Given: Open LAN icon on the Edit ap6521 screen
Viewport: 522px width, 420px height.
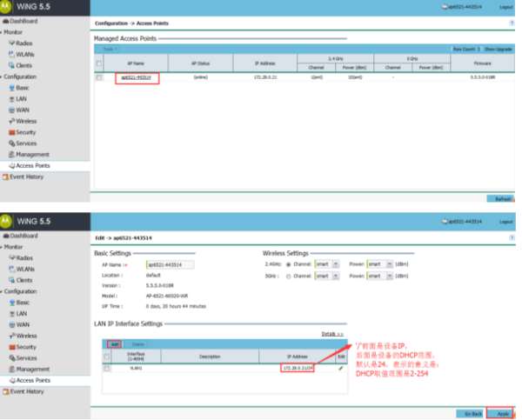Looking at the screenshot, I should tap(12, 314).
